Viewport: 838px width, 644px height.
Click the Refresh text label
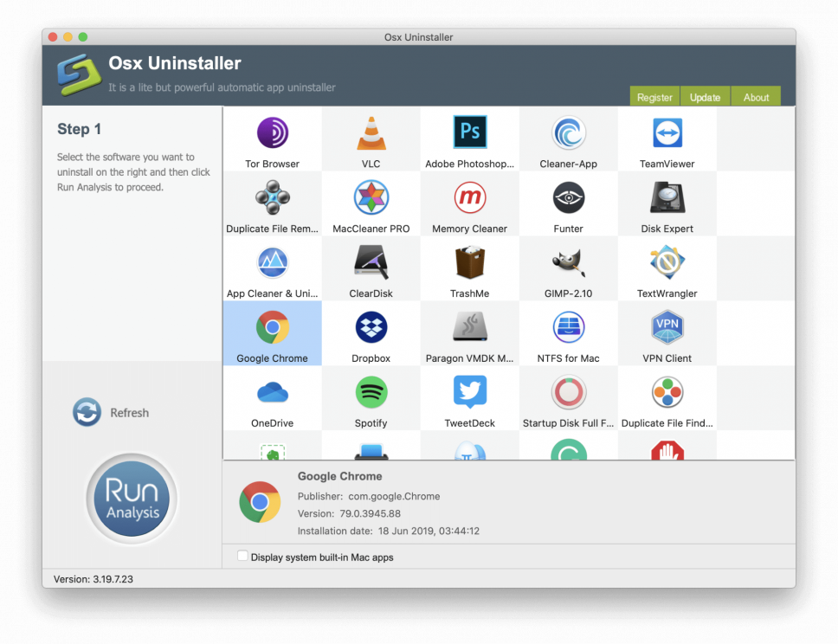[x=129, y=413]
